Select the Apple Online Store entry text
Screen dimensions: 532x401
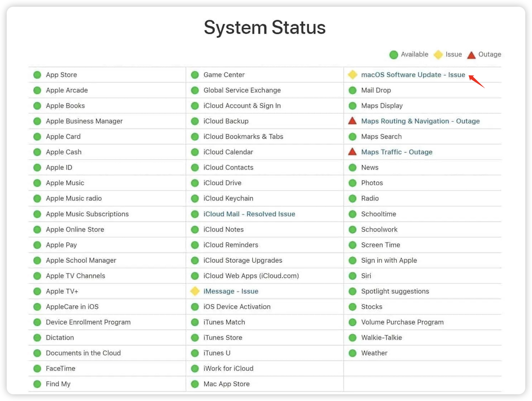(75, 229)
